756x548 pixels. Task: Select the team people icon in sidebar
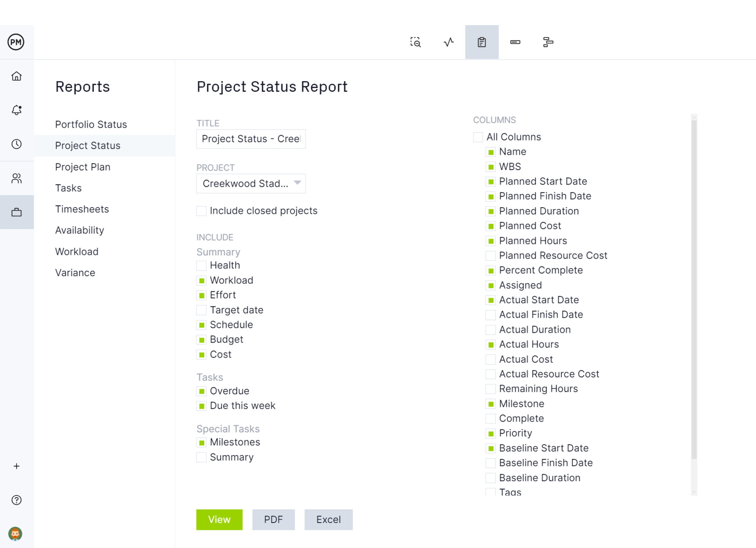coord(17,178)
